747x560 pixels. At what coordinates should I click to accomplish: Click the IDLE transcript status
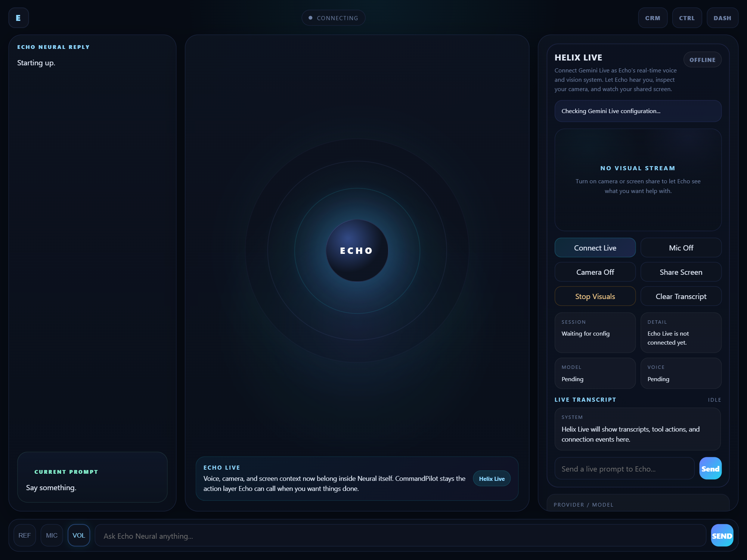(715, 400)
